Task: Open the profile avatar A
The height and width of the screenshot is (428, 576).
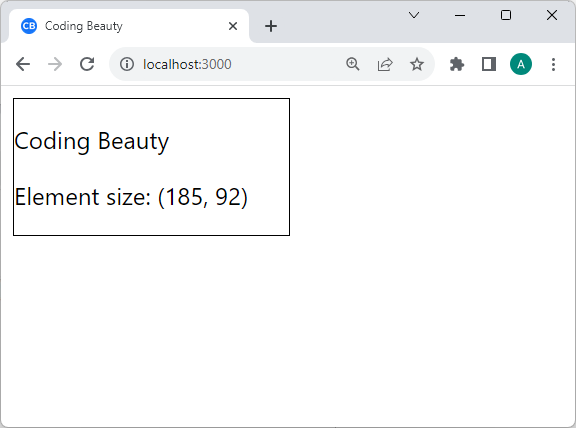Action: point(521,64)
